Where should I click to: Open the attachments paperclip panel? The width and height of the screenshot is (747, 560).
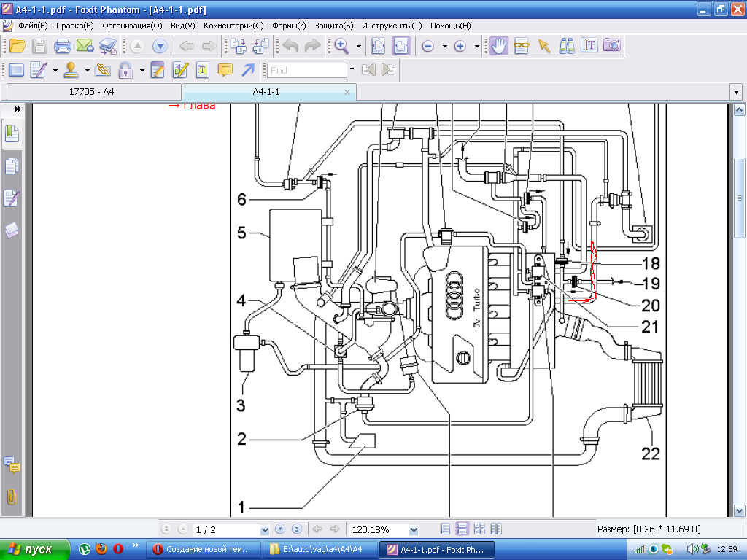pyautogui.click(x=12, y=497)
